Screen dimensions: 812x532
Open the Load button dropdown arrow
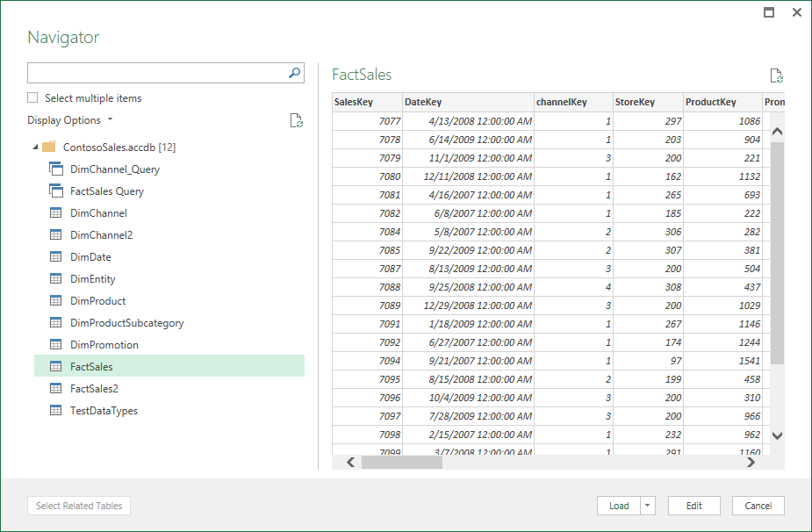pyautogui.click(x=648, y=506)
